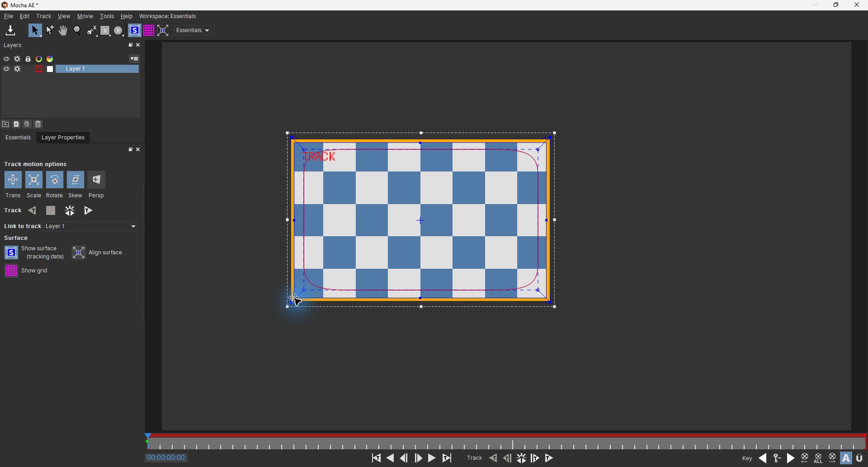Toggle the Skew motion option

[x=75, y=180]
